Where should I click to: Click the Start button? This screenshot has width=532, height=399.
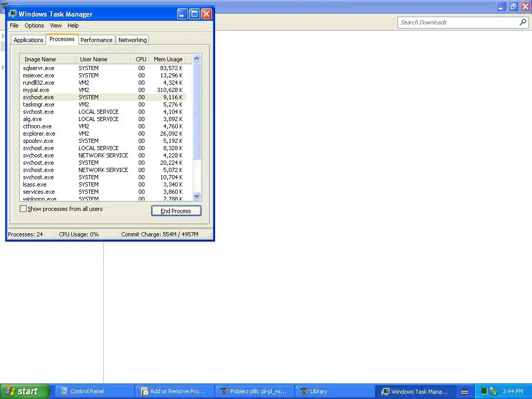pyautogui.click(x=25, y=391)
